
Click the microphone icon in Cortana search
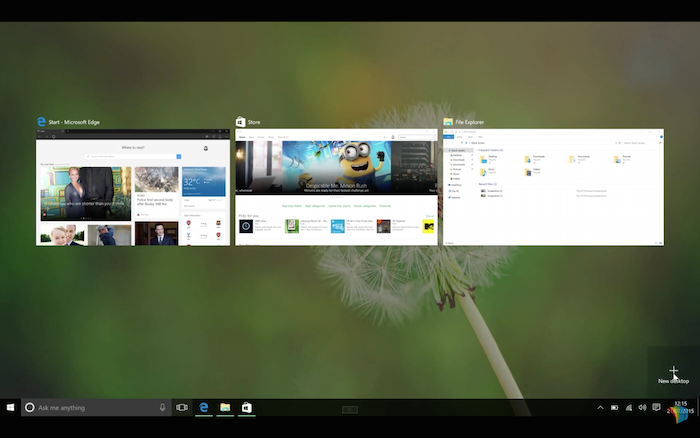click(162, 408)
